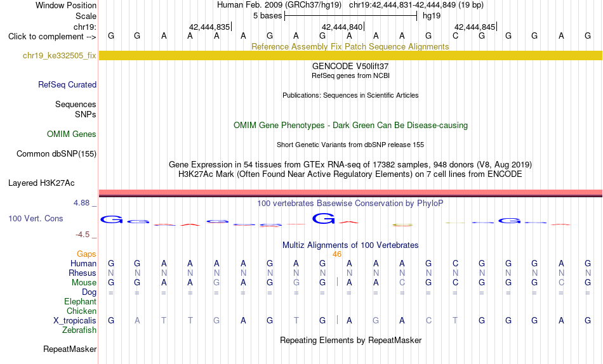The width and height of the screenshot is (603, 364).
Task: Open the RefSeq Curated track label
Action: pos(67,84)
